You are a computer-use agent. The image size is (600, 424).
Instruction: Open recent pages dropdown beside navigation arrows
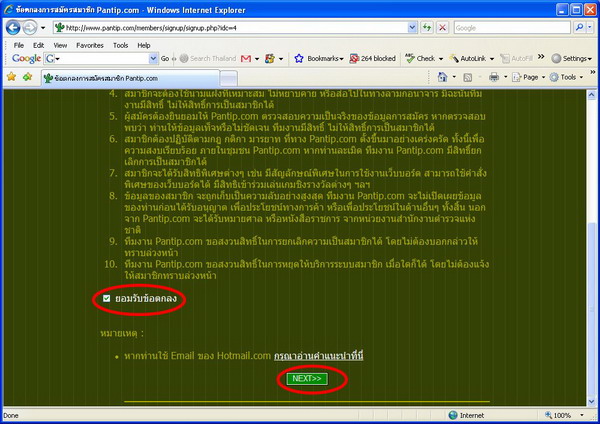point(43,28)
